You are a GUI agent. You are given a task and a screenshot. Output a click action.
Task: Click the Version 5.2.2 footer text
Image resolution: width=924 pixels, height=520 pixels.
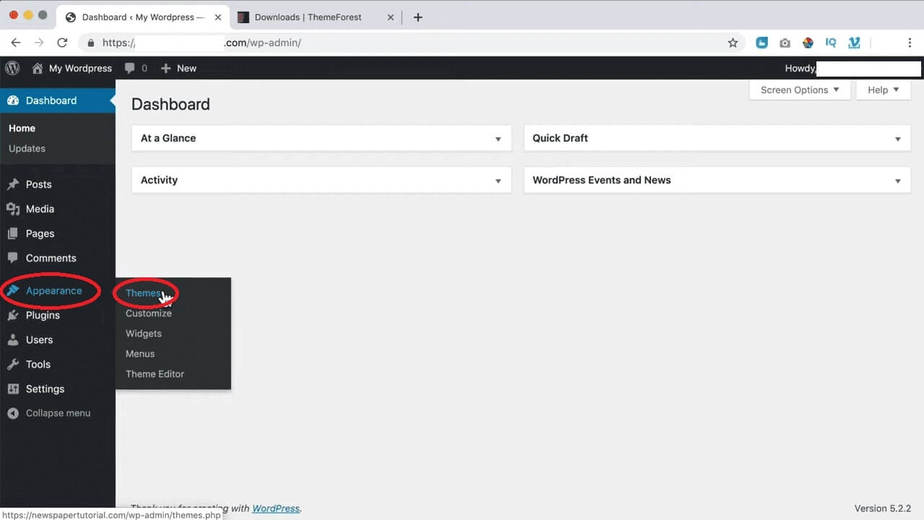coord(882,508)
